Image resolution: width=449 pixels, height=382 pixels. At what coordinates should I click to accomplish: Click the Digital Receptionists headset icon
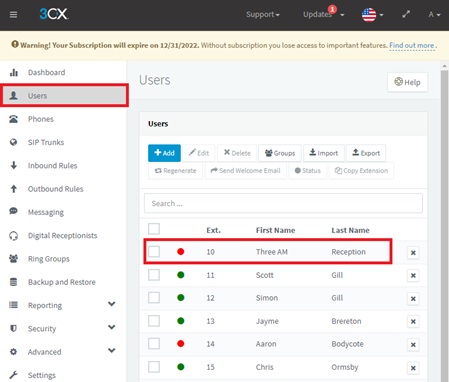coord(13,236)
